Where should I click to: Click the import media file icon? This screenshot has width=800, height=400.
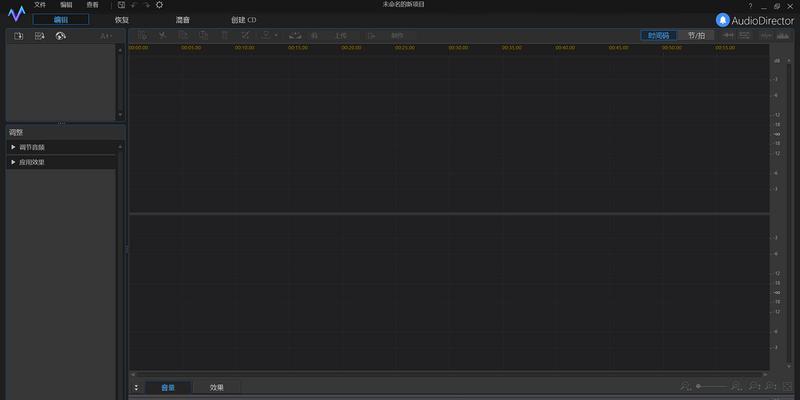pos(19,36)
